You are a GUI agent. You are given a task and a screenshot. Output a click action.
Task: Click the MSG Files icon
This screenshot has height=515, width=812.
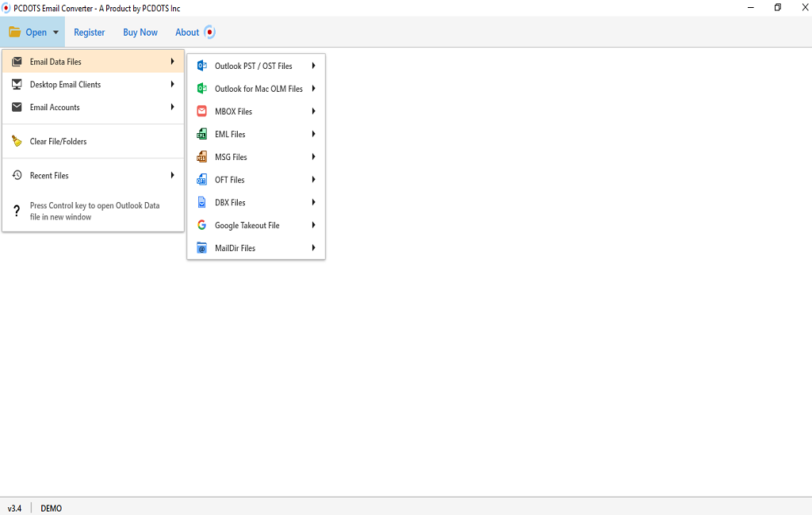[x=202, y=157]
